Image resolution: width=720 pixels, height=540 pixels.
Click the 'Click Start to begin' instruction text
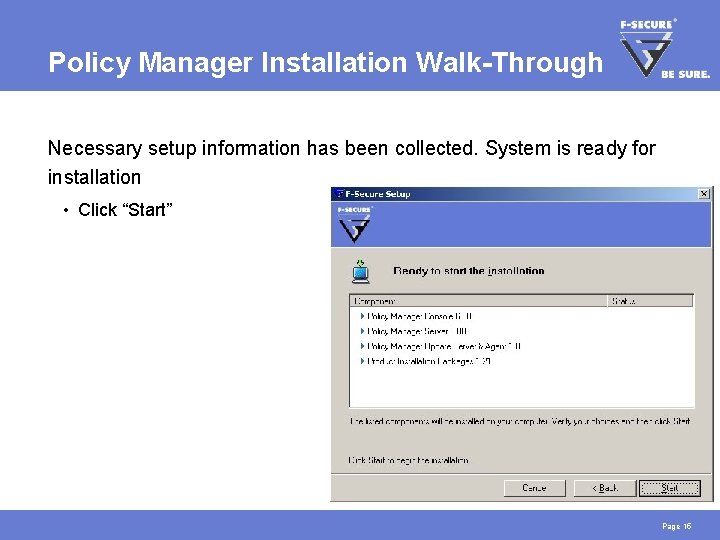pyautogui.click(x=408, y=460)
